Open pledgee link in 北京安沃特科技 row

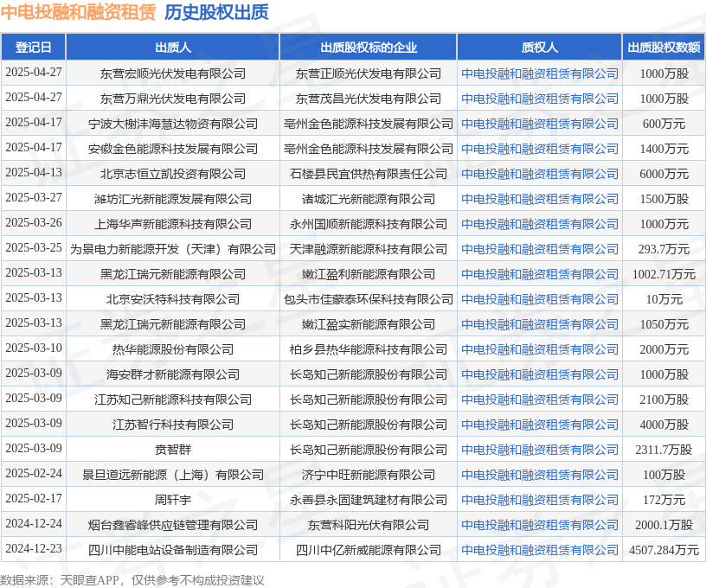click(539, 299)
